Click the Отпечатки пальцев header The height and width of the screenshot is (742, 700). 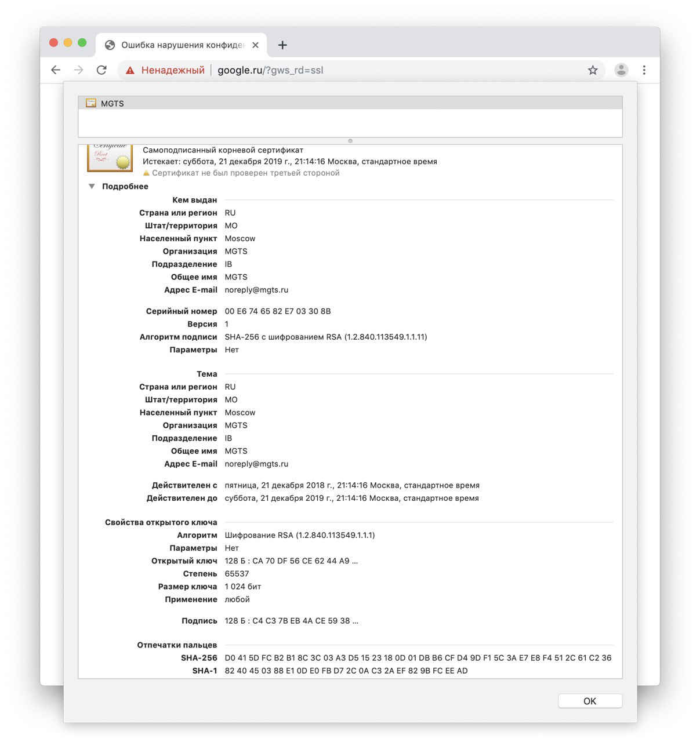point(177,645)
